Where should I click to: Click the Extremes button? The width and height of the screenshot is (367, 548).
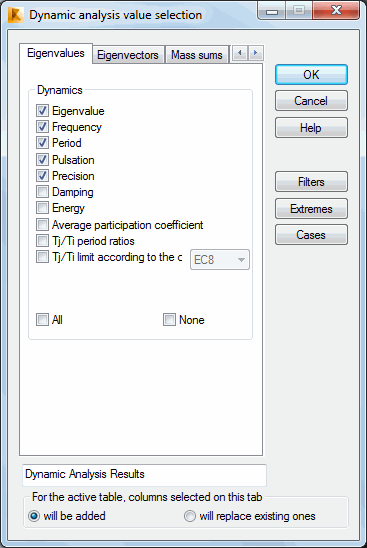tap(311, 209)
